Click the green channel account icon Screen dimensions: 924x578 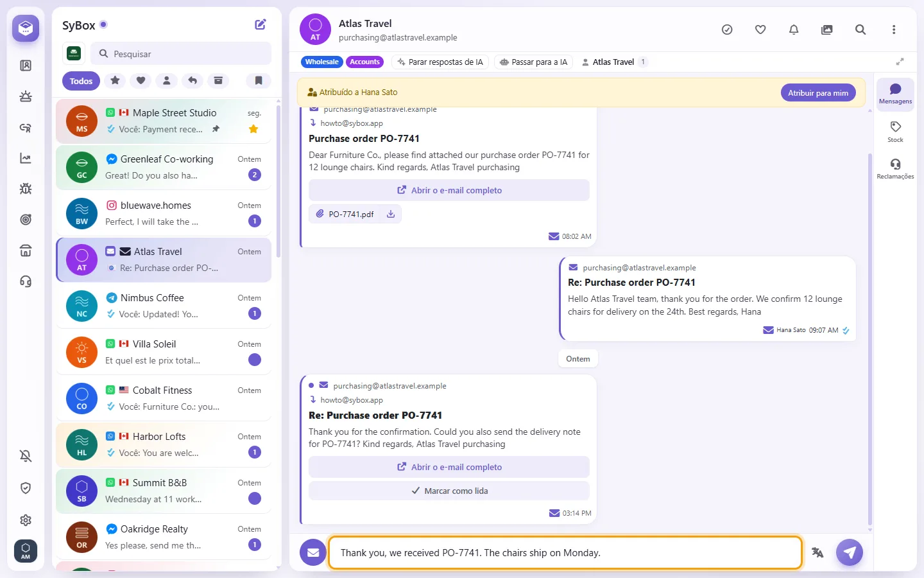[x=74, y=53]
